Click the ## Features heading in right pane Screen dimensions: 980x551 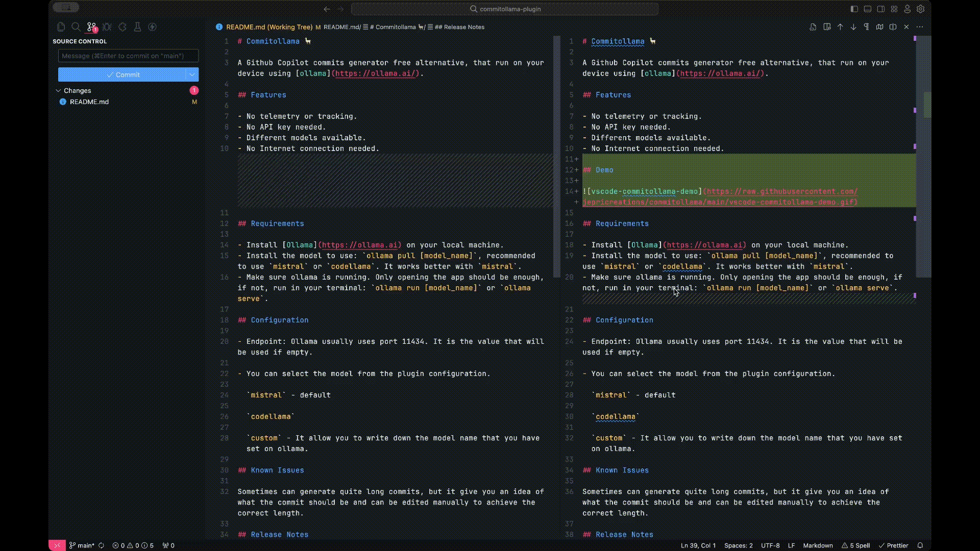coord(606,95)
